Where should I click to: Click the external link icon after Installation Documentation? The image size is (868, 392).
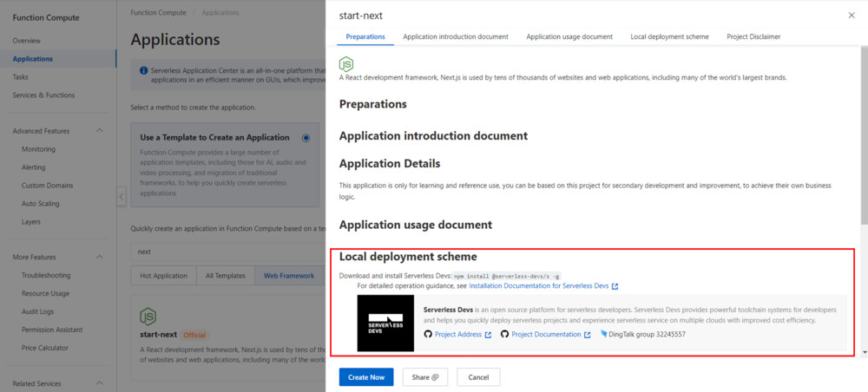[615, 286]
